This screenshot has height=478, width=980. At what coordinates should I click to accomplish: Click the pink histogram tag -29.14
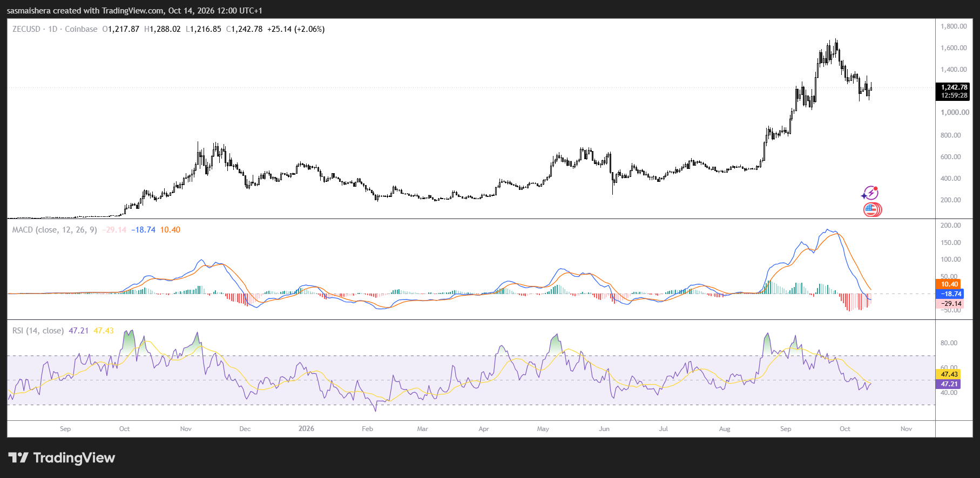949,304
